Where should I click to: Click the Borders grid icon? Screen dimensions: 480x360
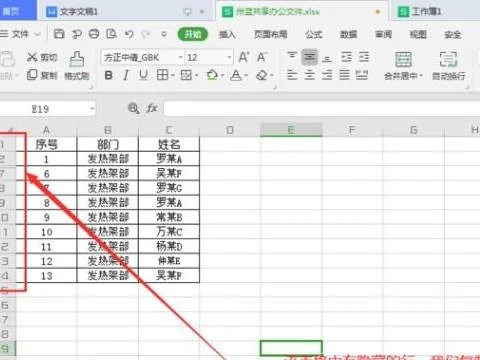pos(162,75)
